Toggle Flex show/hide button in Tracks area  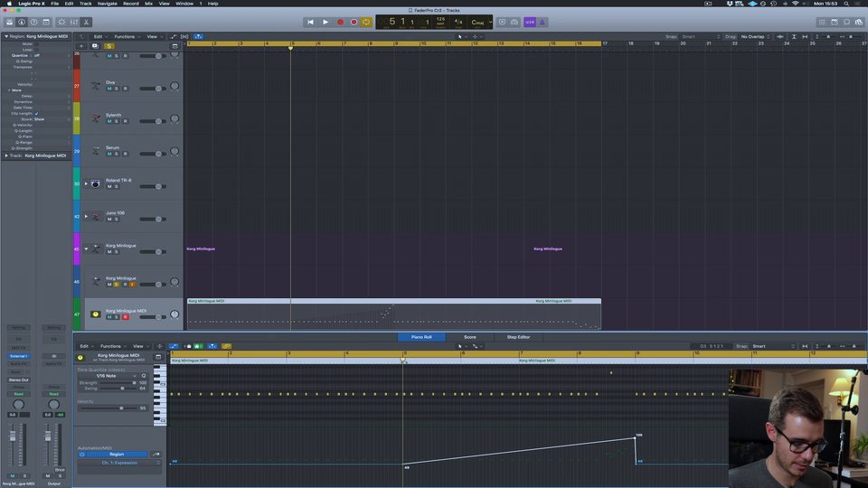point(184,36)
